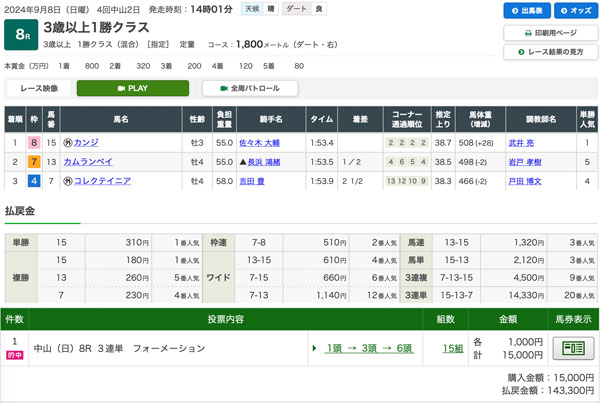Click the 馬券表示 ticket icon
The image size is (600, 405).
[573, 348]
